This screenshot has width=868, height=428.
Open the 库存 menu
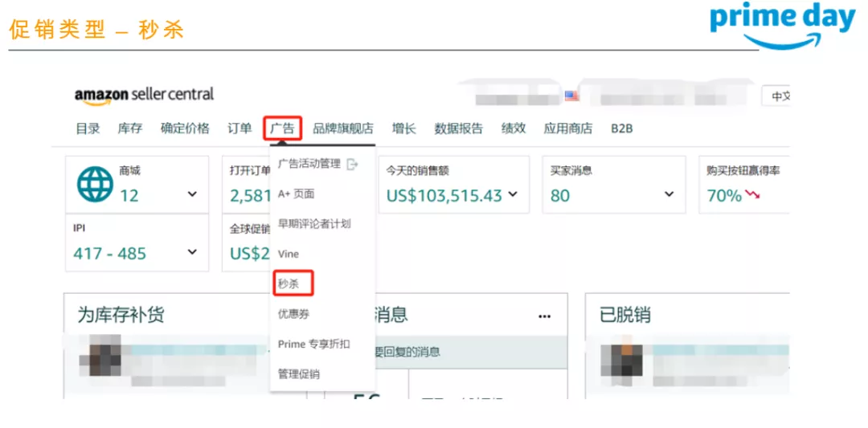coord(130,128)
